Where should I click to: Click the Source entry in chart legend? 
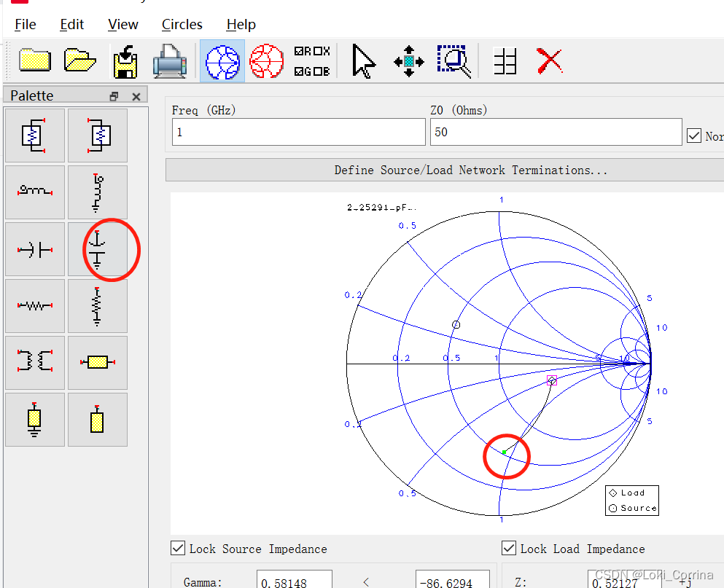(x=633, y=508)
